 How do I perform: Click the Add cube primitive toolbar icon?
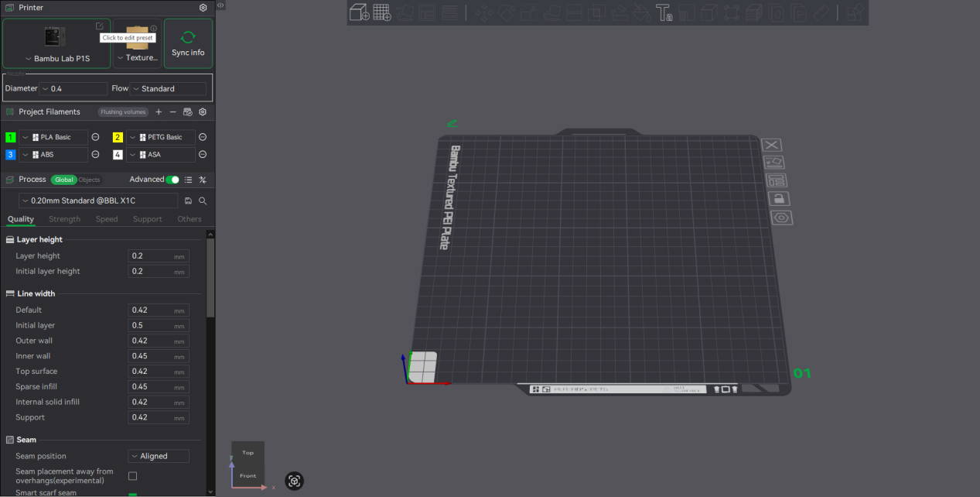[x=360, y=12]
